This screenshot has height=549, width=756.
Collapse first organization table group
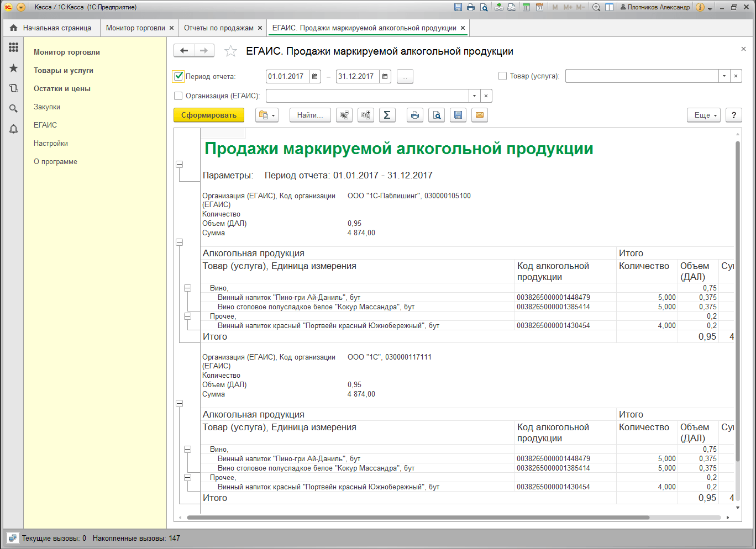tap(179, 242)
